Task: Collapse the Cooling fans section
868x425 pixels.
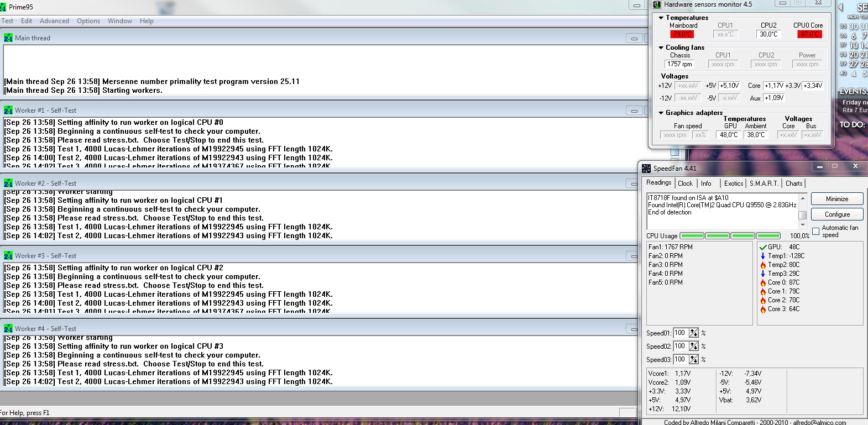Action: (661, 48)
